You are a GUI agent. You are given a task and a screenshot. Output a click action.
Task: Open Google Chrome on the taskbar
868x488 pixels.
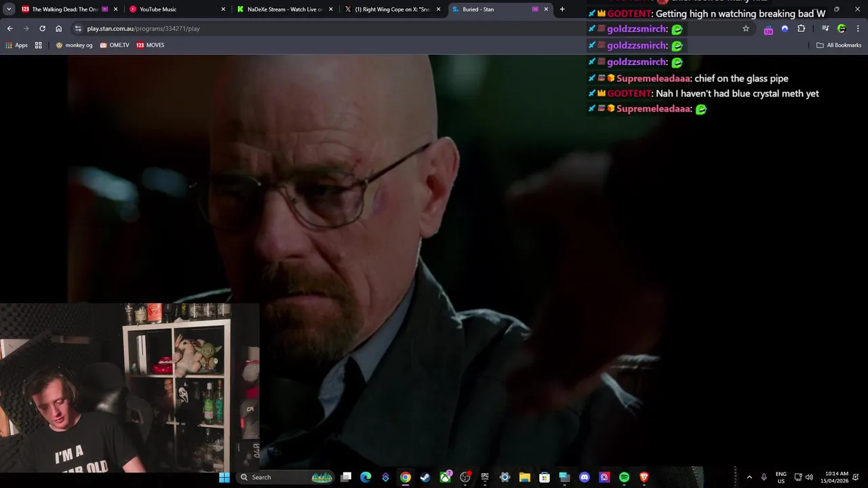[405, 477]
